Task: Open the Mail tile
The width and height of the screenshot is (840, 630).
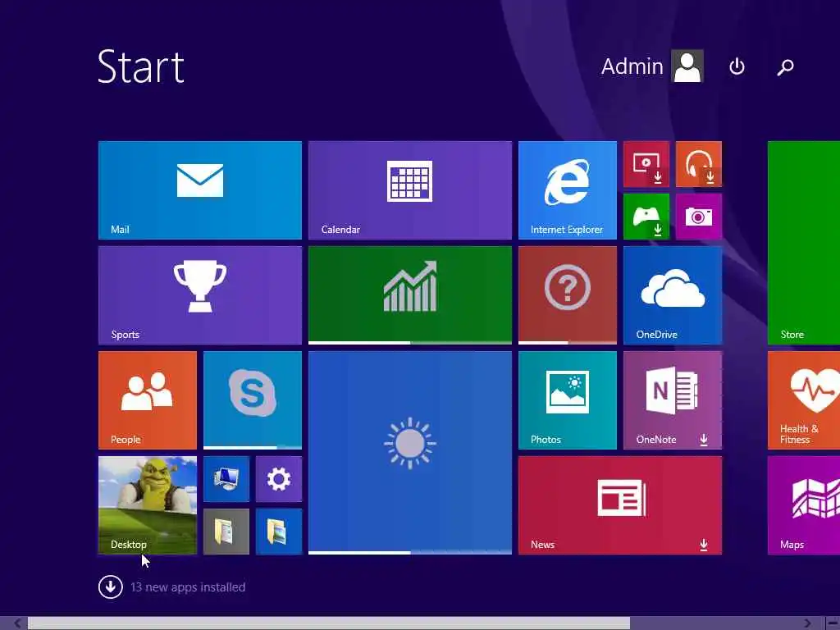Action: pos(200,190)
